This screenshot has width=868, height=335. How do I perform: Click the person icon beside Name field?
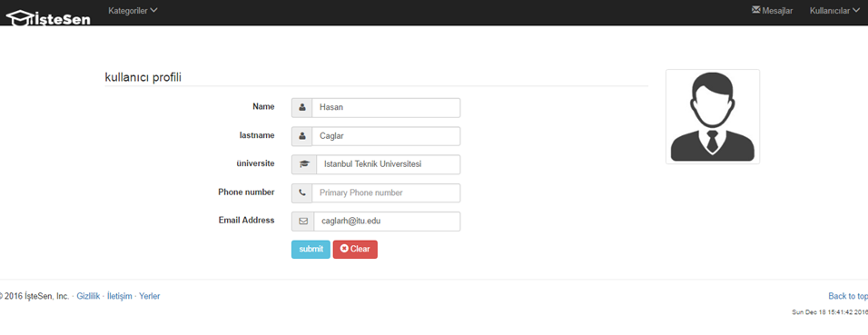pos(302,107)
